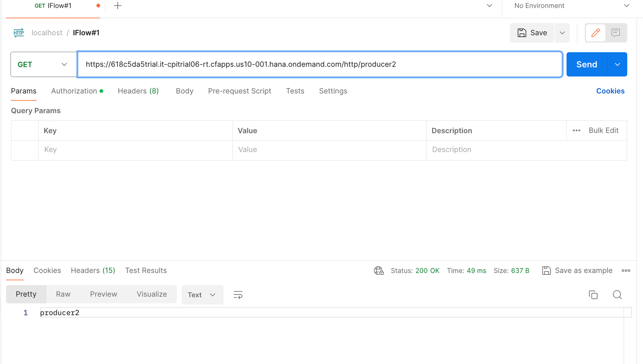Viewport: 643px width, 364px height.
Task: Copy the response body to clipboard
Action: coord(593,295)
